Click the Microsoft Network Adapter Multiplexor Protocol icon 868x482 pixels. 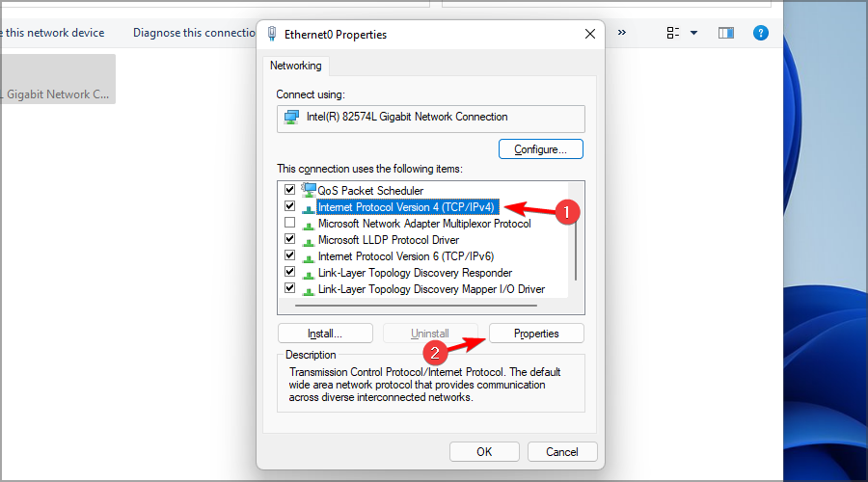point(309,226)
